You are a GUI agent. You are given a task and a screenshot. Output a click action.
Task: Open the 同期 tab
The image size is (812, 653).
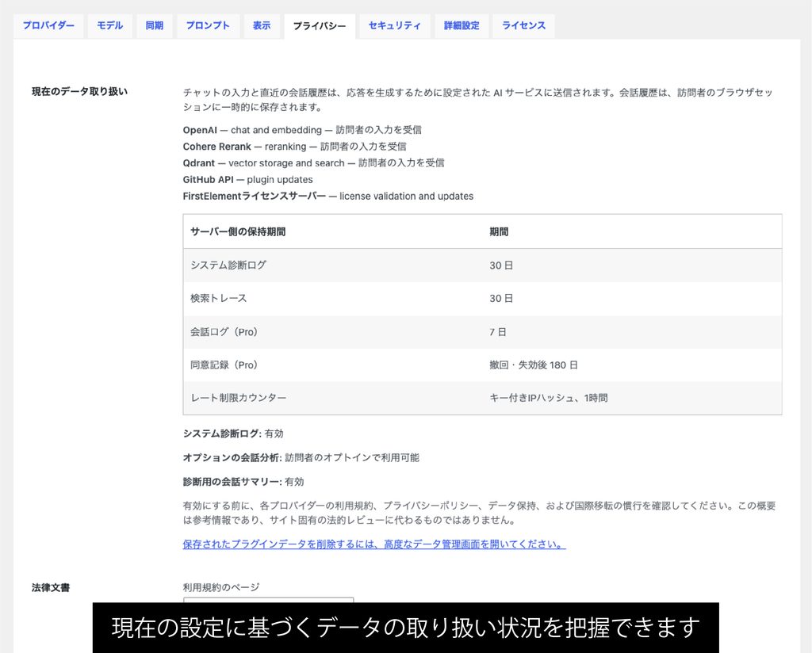(155, 25)
